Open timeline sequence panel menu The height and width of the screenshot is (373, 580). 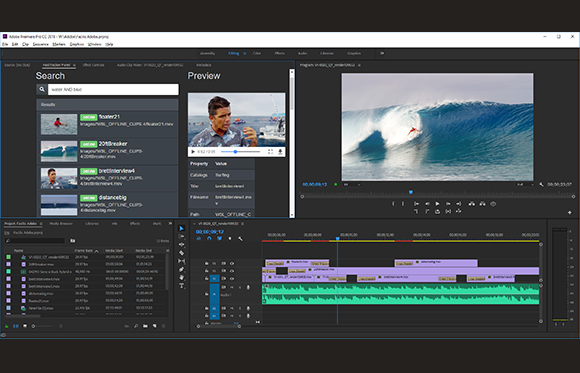tap(243, 224)
